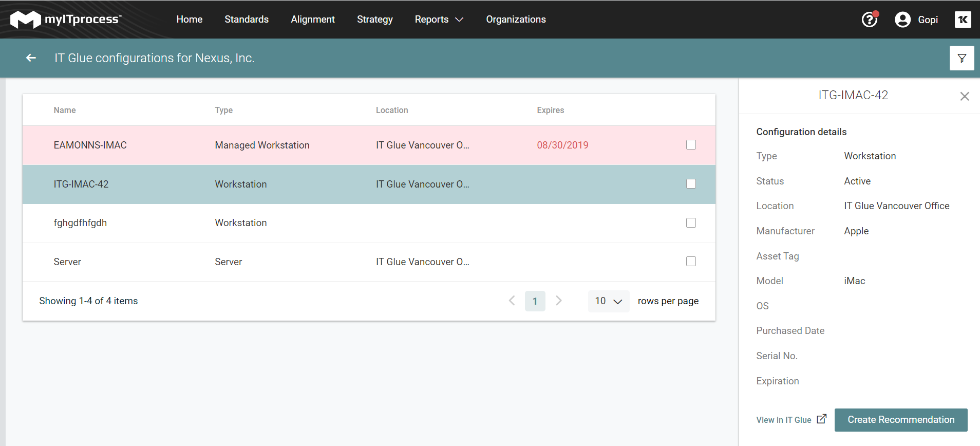Go back using the left arrow icon
The height and width of the screenshot is (446, 980).
(x=31, y=58)
